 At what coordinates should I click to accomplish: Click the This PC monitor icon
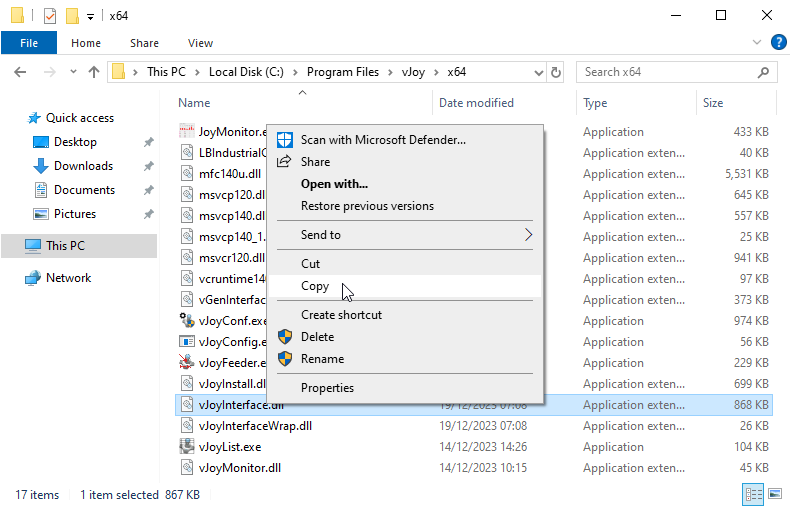click(x=33, y=246)
